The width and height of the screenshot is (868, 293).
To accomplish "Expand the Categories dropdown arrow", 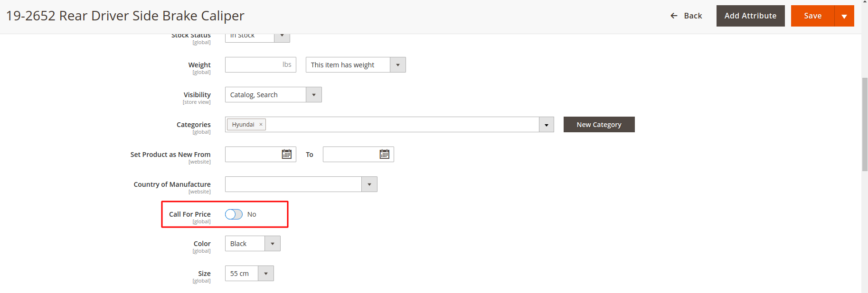I will (546, 125).
